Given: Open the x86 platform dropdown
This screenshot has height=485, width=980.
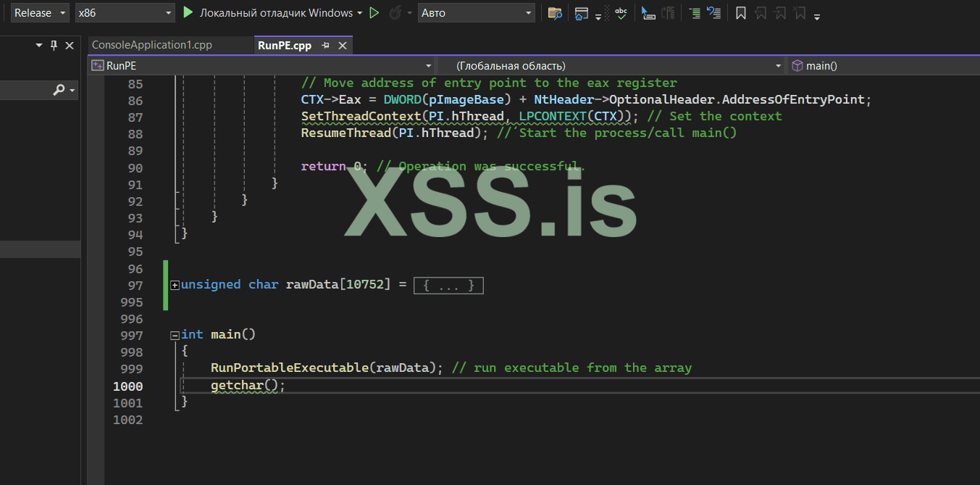Looking at the screenshot, I should (x=125, y=12).
